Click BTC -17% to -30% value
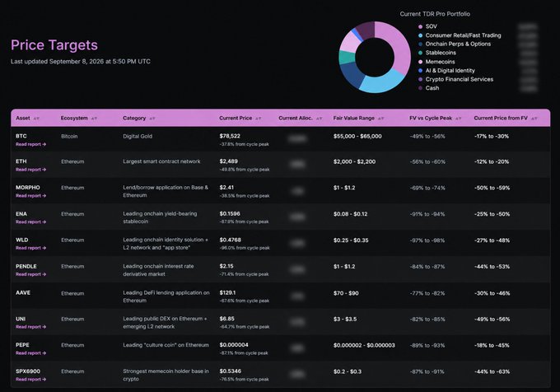 [x=492, y=137]
